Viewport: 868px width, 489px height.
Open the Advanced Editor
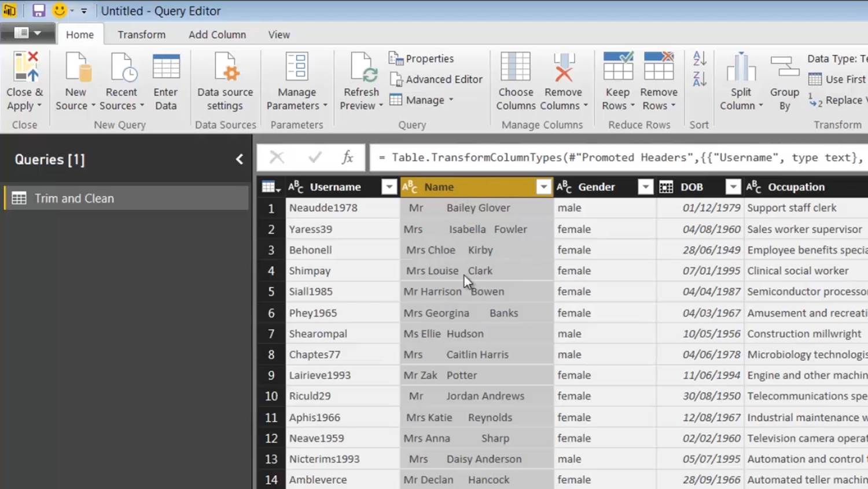(436, 79)
